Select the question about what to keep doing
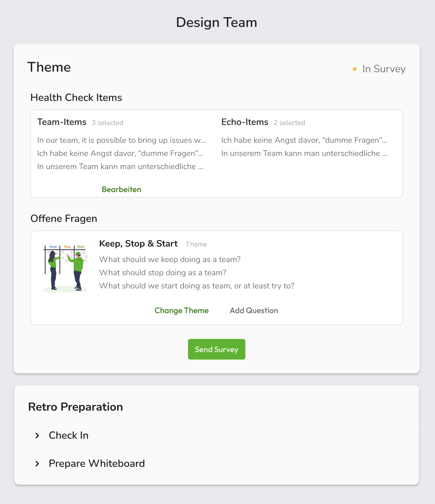The width and height of the screenshot is (435, 504). pos(170,259)
